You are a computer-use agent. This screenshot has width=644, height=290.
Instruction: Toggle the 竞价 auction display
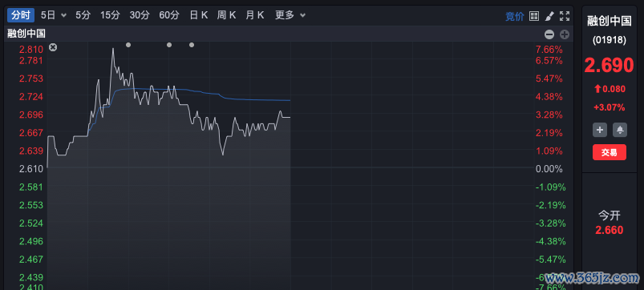click(x=515, y=16)
